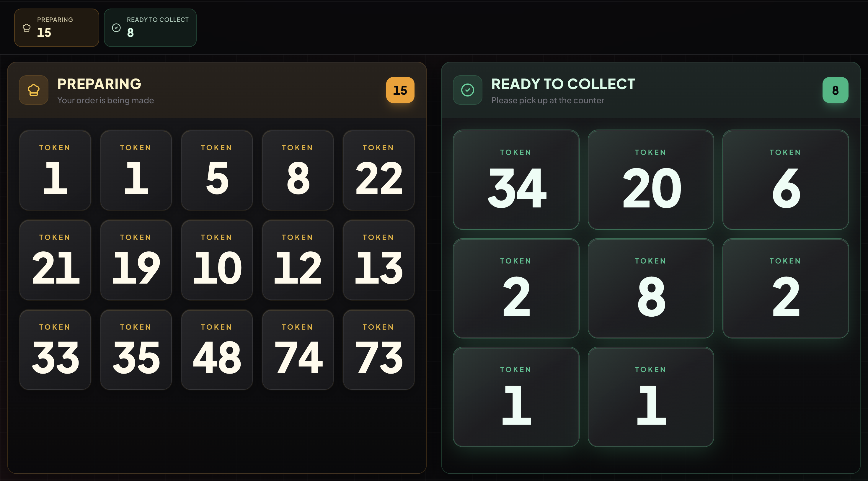The width and height of the screenshot is (868, 481).
Task: Choose ready token 20 card
Action: [651, 180]
